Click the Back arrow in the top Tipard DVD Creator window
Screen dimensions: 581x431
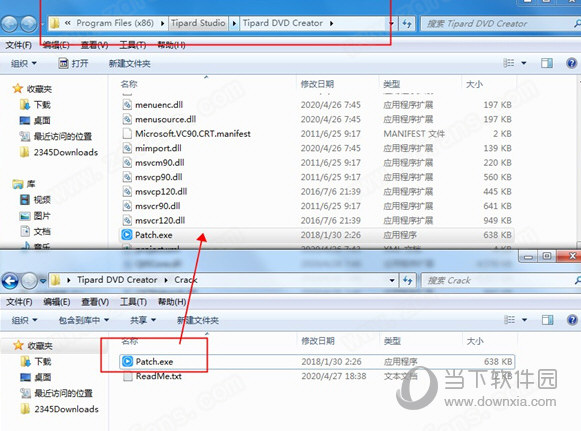pyautogui.click(x=9, y=24)
